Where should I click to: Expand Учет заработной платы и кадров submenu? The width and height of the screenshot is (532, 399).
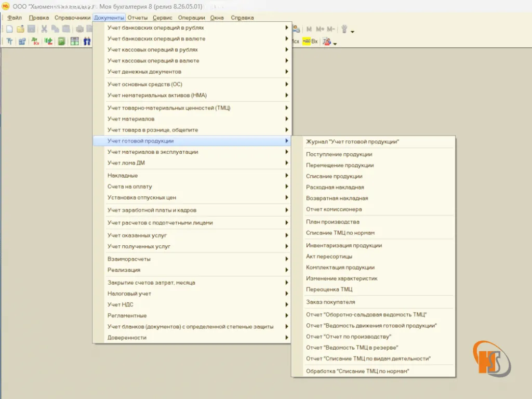coord(192,210)
